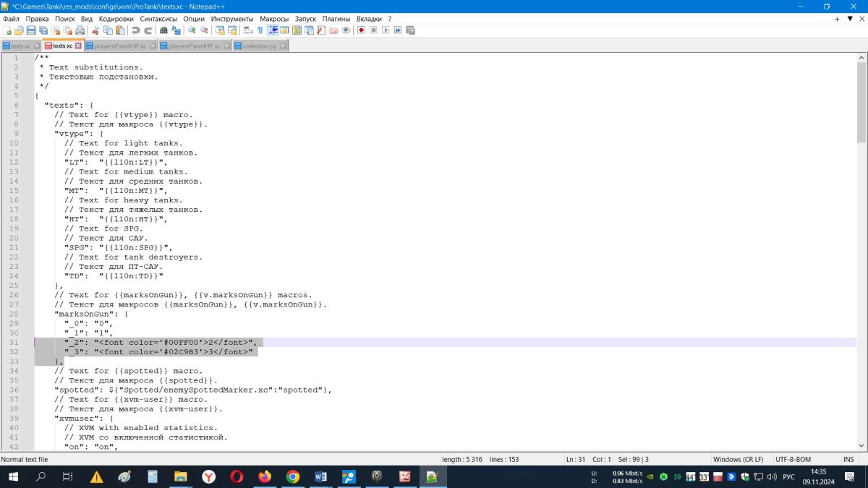Start macro recording with red dot icon
This screenshot has width=868, height=488.
[x=361, y=30]
